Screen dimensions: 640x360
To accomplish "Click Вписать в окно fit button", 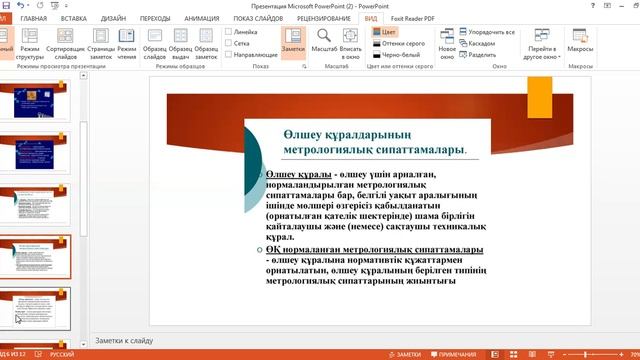I will (350, 44).
